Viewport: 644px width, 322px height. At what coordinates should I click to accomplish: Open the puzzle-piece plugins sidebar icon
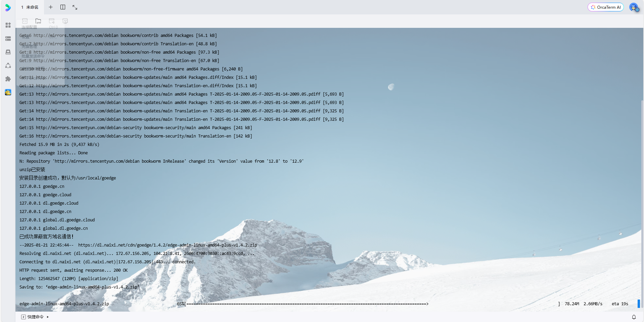click(x=8, y=79)
